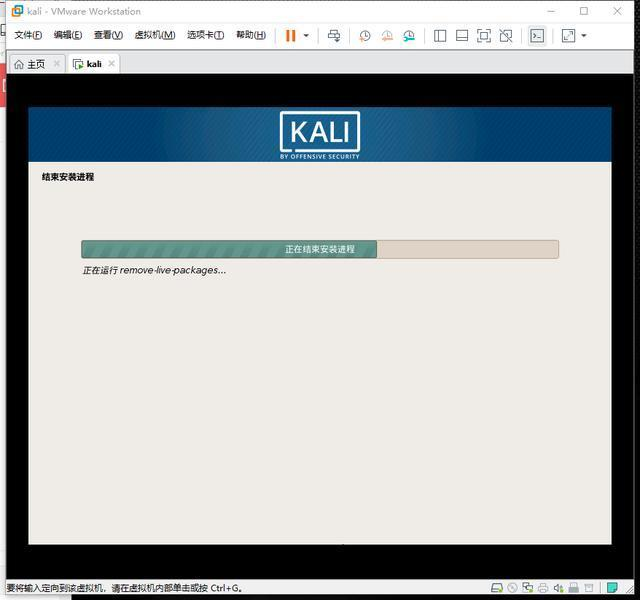Open the 编辑(E) menu
Image resolution: width=640 pixels, height=600 pixels.
(68, 35)
